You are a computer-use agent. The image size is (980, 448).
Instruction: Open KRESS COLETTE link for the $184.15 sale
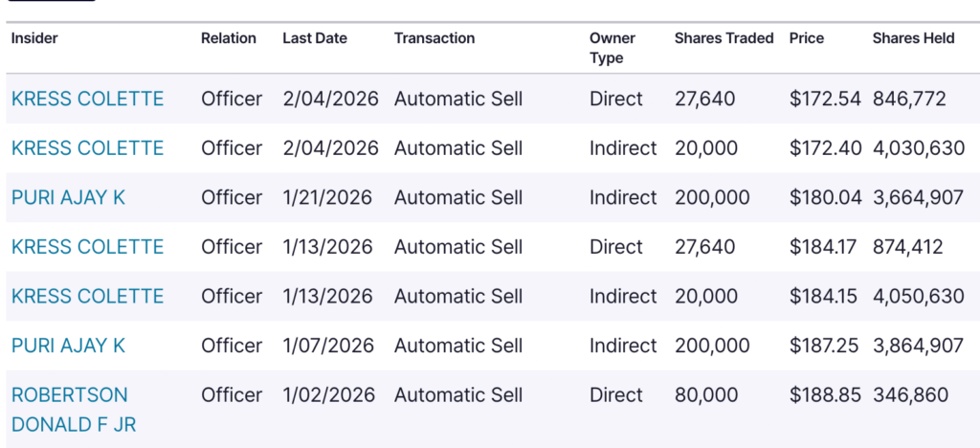(87, 297)
